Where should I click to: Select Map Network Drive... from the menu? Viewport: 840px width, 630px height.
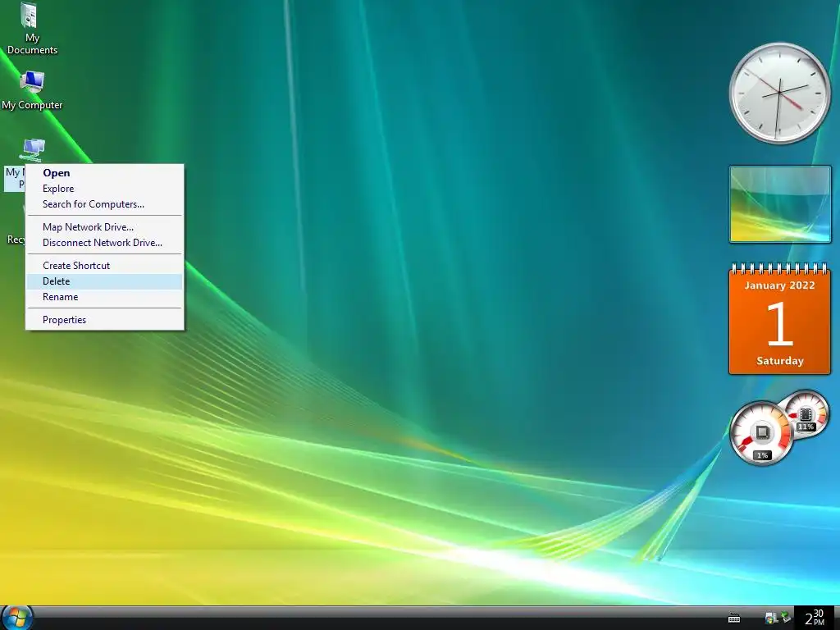[104, 227]
